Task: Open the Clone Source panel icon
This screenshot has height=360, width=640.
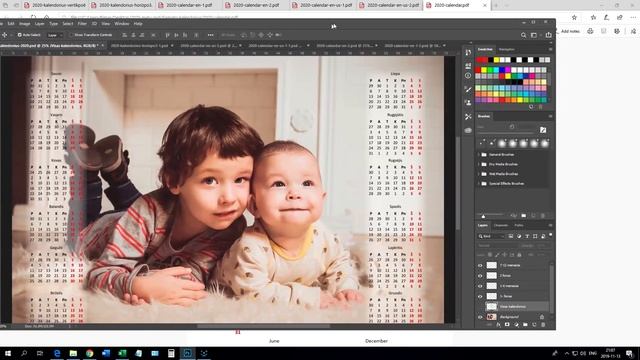Action: (x=468, y=102)
